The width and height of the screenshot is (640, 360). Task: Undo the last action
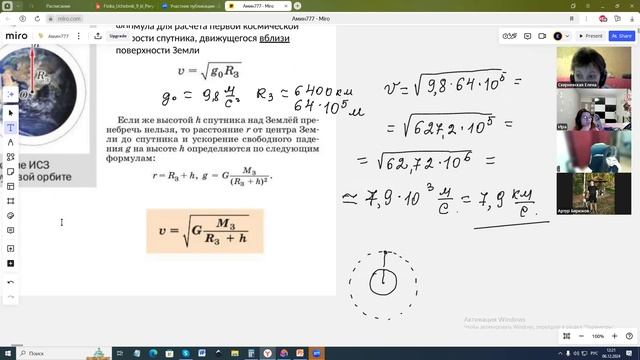11,282
